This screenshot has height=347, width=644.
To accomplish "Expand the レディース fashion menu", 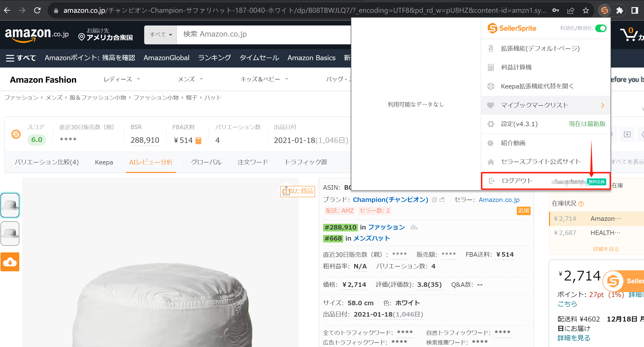I will (x=122, y=79).
